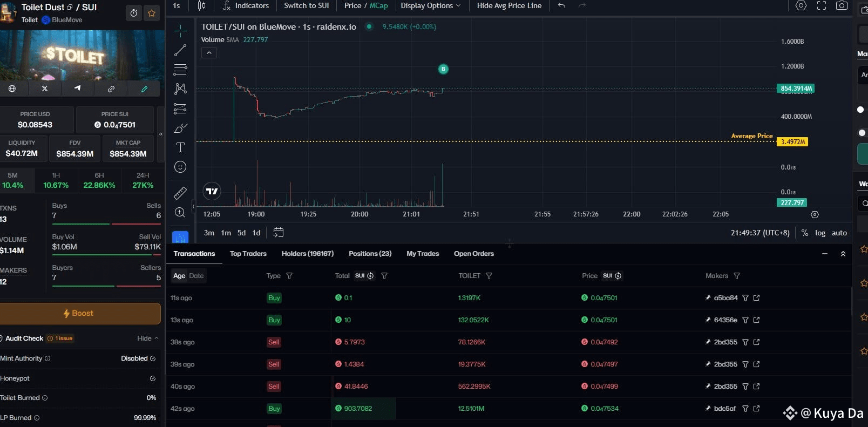
Task: Minimize the transactions panel
Action: click(x=824, y=254)
